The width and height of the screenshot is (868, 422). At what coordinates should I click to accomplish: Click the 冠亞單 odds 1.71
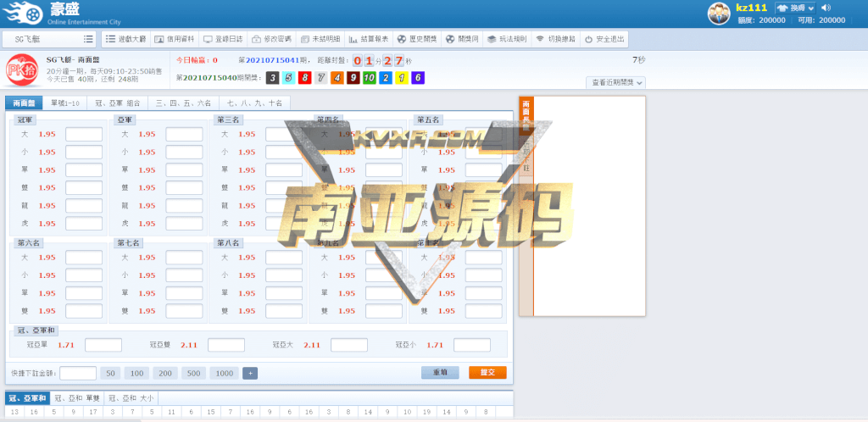(66, 345)
